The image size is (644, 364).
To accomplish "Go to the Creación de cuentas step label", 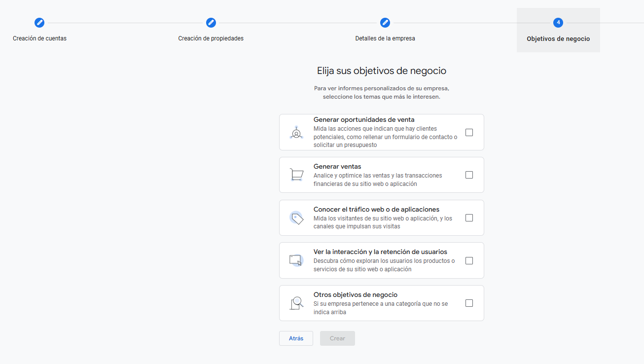I will [39, 38].
